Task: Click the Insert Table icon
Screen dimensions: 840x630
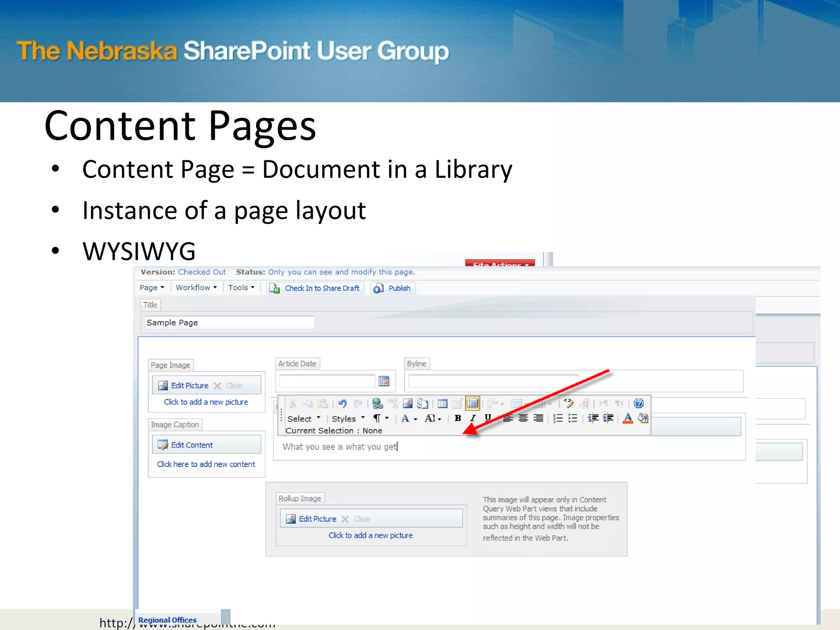Action: 443,404
